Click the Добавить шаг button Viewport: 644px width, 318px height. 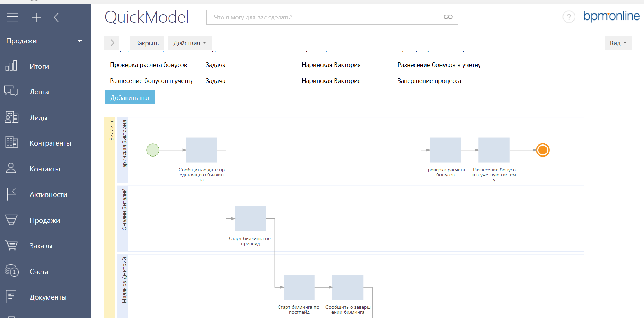pos(130,98)
